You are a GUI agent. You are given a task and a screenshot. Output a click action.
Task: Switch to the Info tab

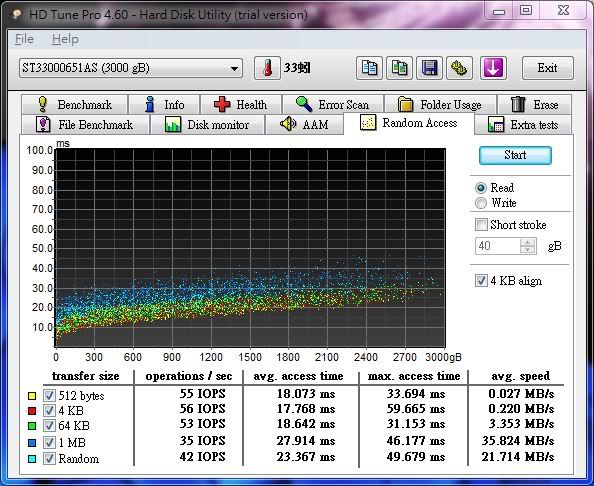click(x=164, y=104)
